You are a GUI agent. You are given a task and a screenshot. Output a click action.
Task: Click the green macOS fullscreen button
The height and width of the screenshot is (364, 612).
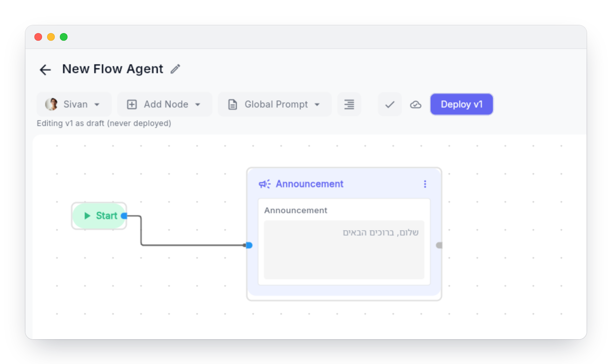click(64, 37)
